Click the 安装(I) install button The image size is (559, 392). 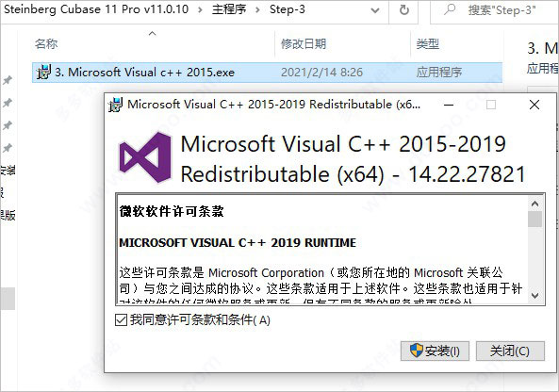point(435,351)
